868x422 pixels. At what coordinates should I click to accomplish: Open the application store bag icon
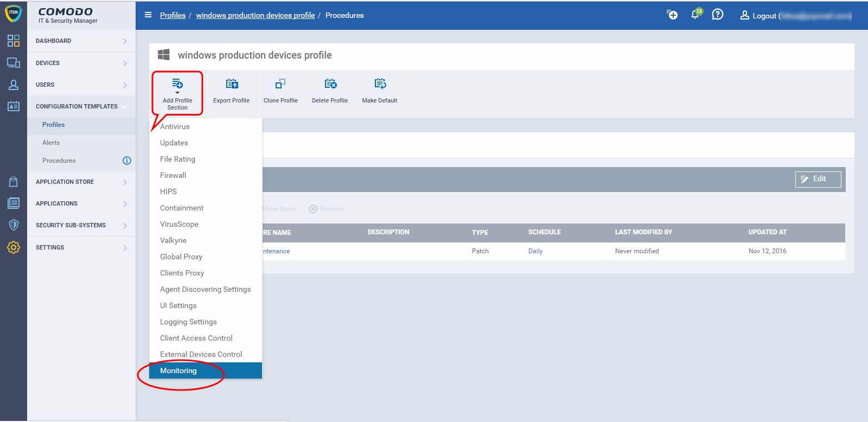point(14,182)
